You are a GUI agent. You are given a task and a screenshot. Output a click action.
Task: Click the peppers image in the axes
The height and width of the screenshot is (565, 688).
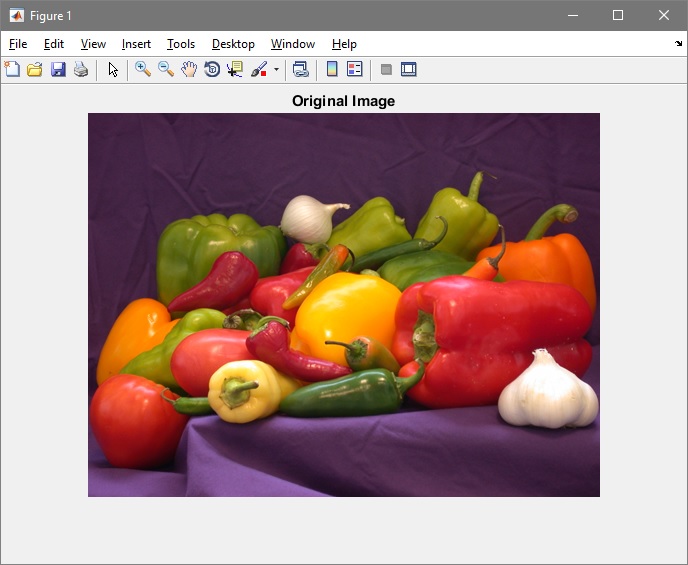click(343, 304)
